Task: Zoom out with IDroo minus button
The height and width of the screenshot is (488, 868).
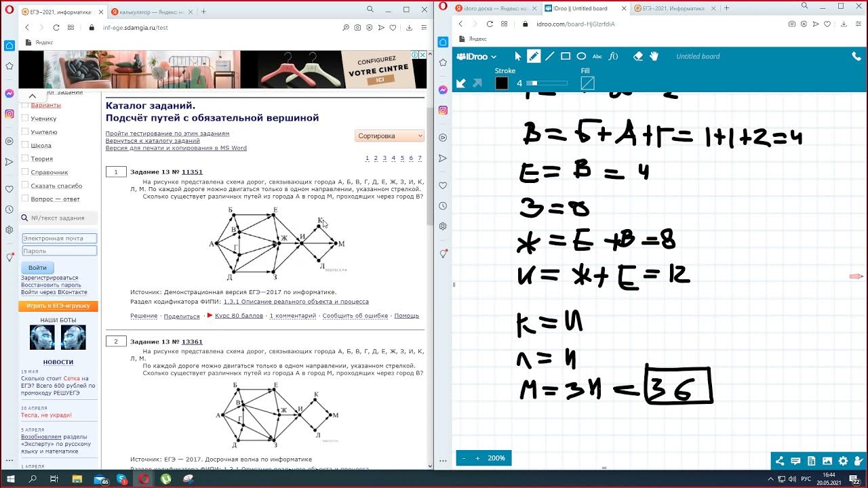Action: [464, 458]
